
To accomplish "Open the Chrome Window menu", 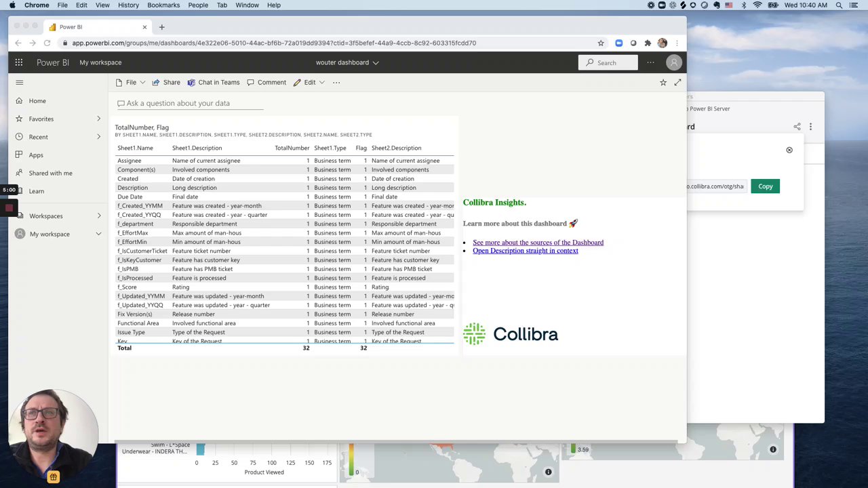I will (x=247, y=5).
